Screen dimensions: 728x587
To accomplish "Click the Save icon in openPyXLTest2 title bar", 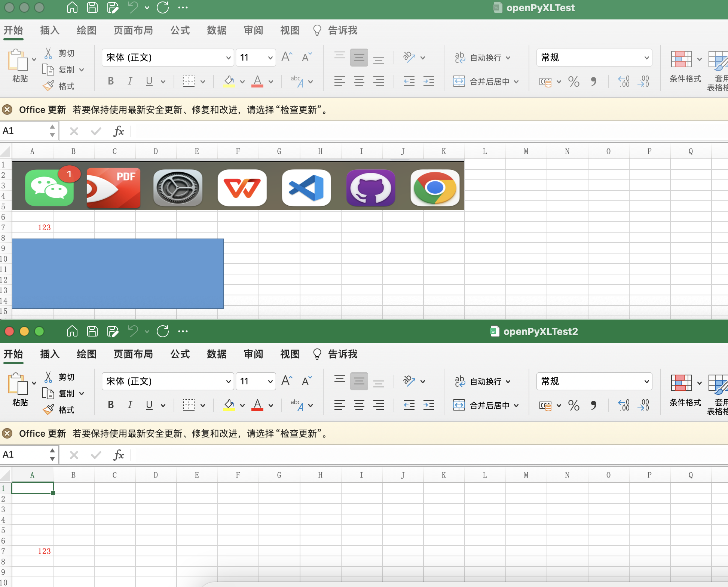I will click(92, 331).
